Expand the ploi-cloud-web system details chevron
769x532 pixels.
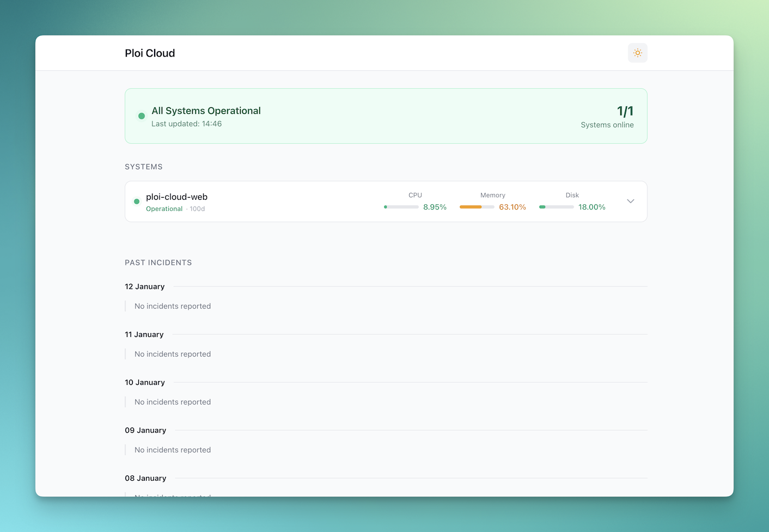coord(630,201)
